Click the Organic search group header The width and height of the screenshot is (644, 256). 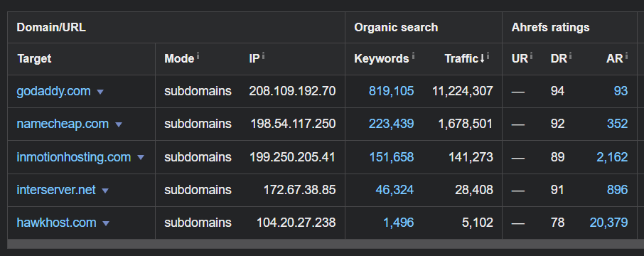pos(396,28)
